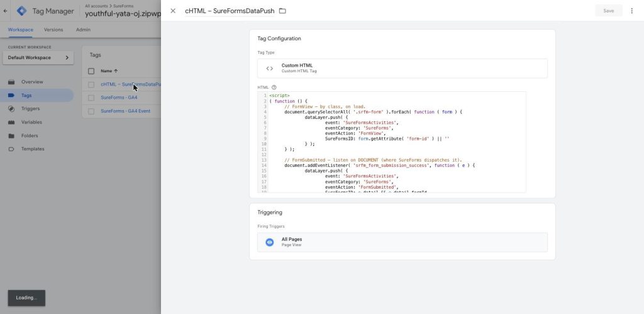Click the All Pages trigger eye icon
The image size is (644, 314).
point(269,242)
